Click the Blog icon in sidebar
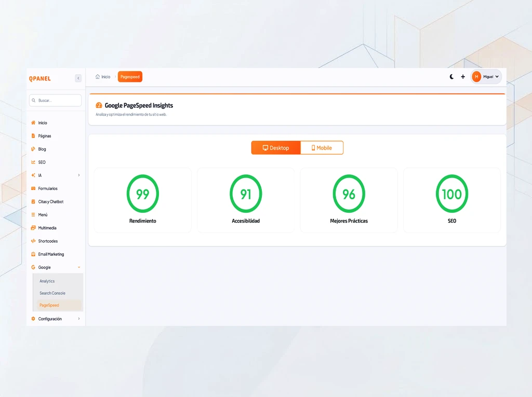Screen dimensions: 532x397 [33, 149]
